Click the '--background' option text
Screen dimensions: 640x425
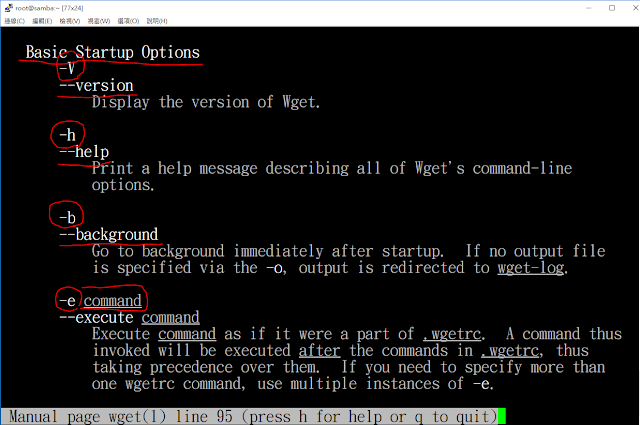[109, 234]
